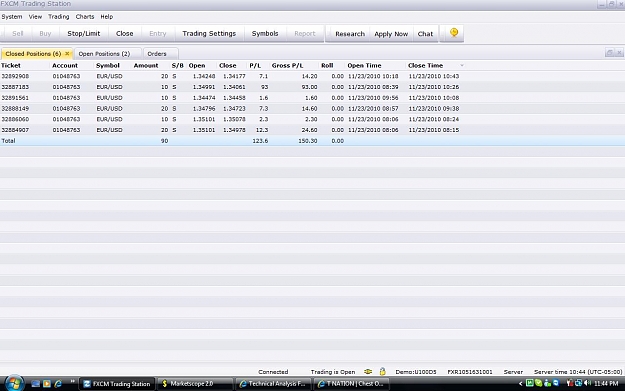Click the taskbar clock showing 11:44 PM

(x=606, y=383)
